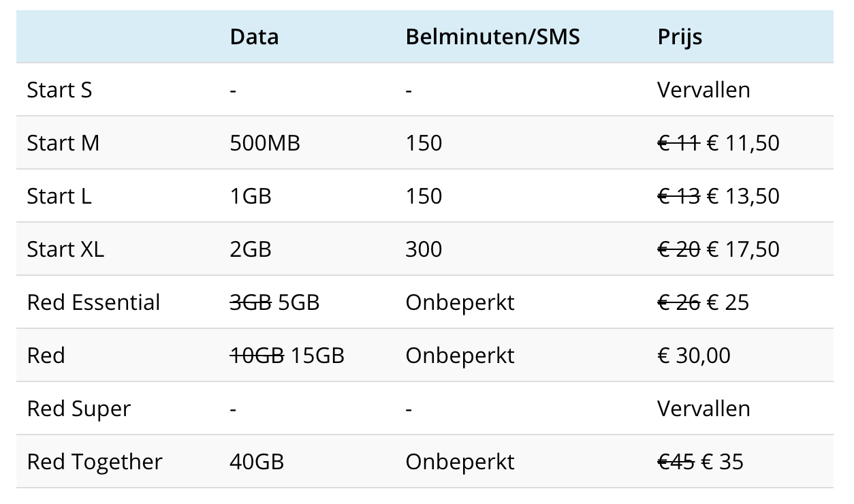
Task: Click the € 30,00 price
Action: coord(693,356)
